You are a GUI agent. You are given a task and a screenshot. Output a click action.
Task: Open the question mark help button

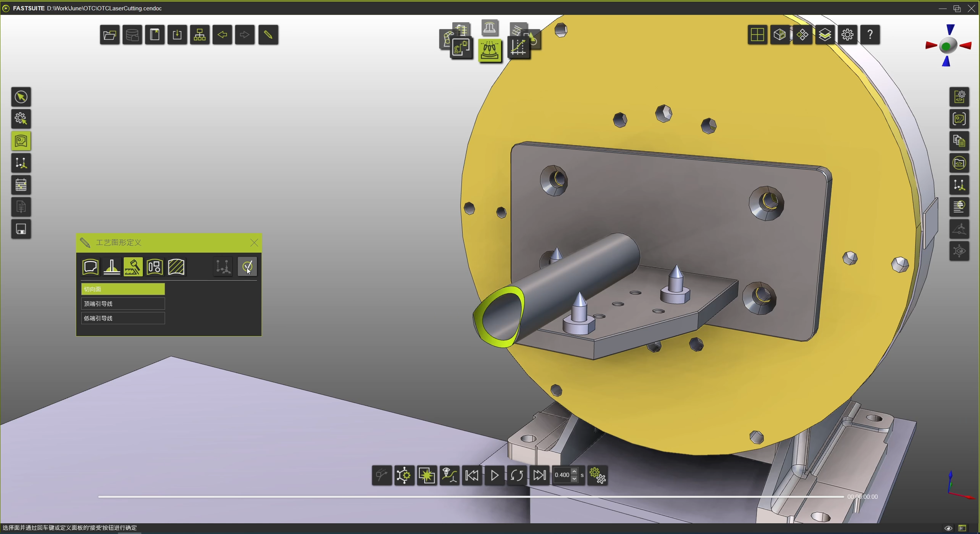[x=870, y=35]
